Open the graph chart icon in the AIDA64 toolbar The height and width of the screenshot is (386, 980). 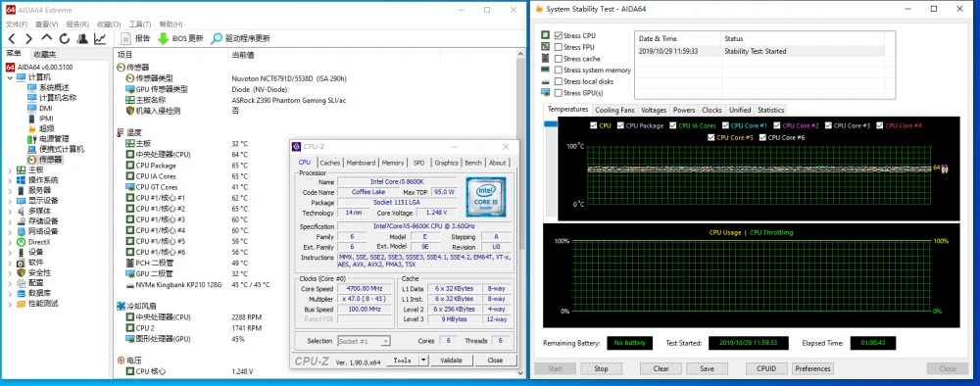click(x=100, y=39)
